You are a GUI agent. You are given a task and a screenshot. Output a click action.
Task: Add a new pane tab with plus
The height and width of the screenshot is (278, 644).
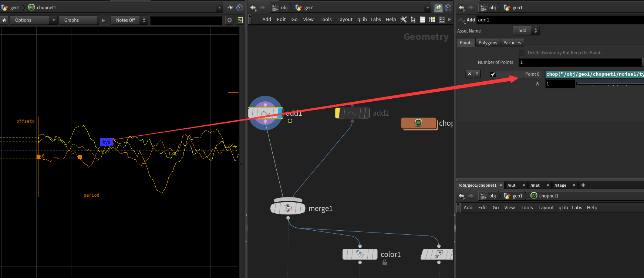pyautogui.click(x=583, y=185)
